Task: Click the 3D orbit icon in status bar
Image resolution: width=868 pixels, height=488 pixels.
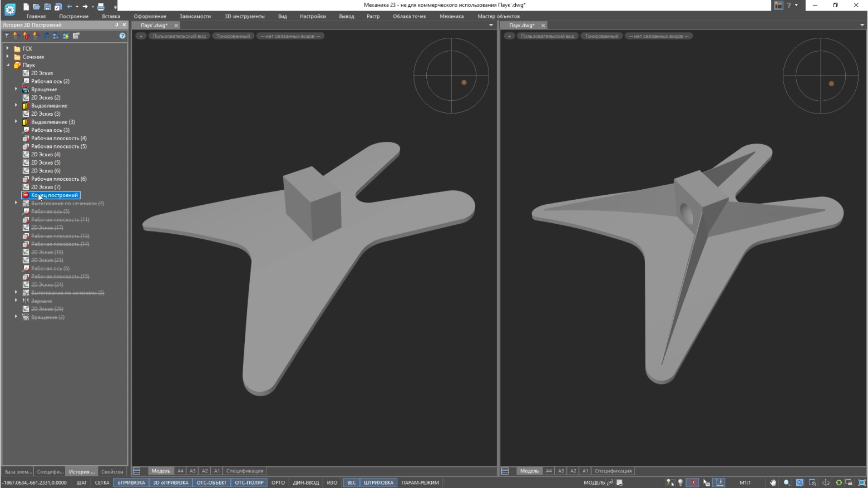Action: (826, 482)
